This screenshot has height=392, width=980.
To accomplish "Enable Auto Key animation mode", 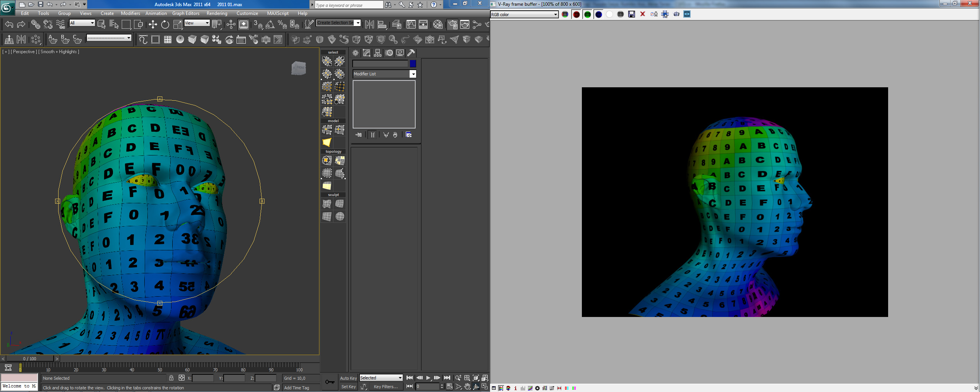I will pos(348,378).
